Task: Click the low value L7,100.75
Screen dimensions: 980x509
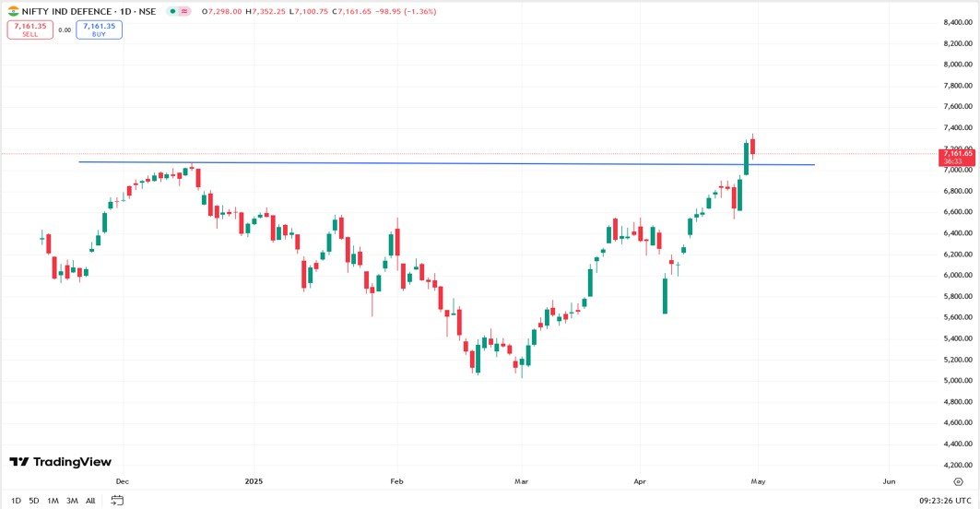Action: point(310,11)
